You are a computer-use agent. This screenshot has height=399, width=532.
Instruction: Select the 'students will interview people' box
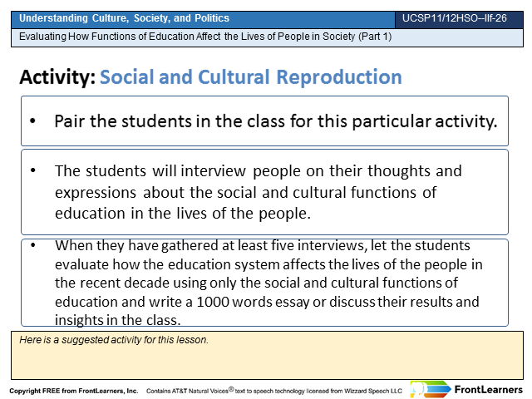point(264,192)
